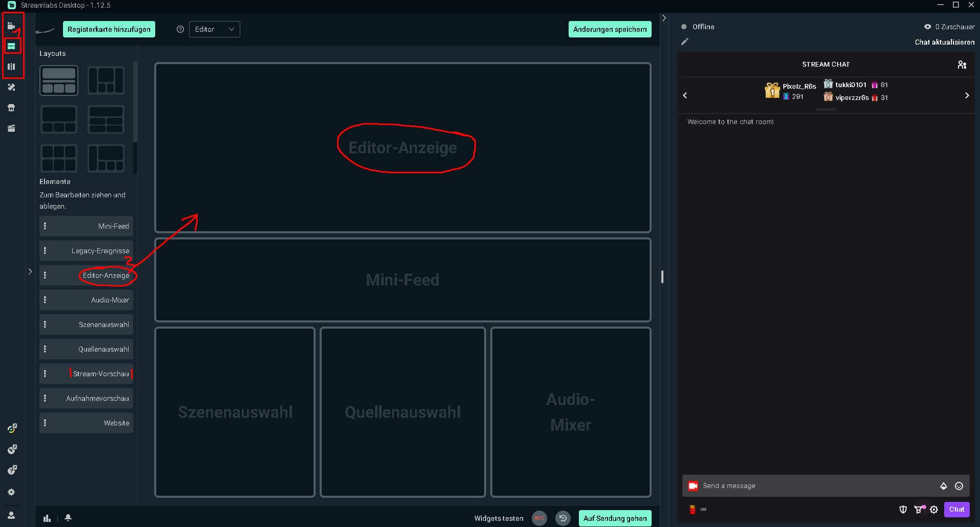
Task: Open the Editor tab dropdown
Action: (x=215, y=29)
